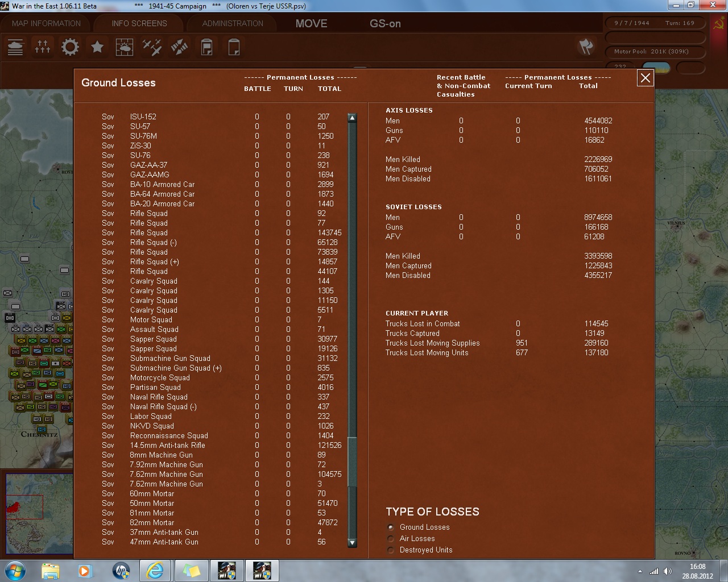
Task: Open the production gear icon
Action: click(70, 47)
